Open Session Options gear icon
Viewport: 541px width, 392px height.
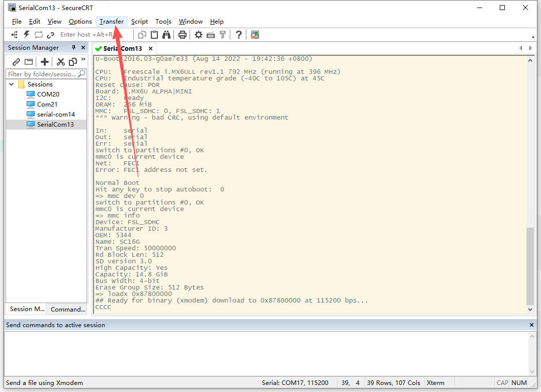[199, 35]
